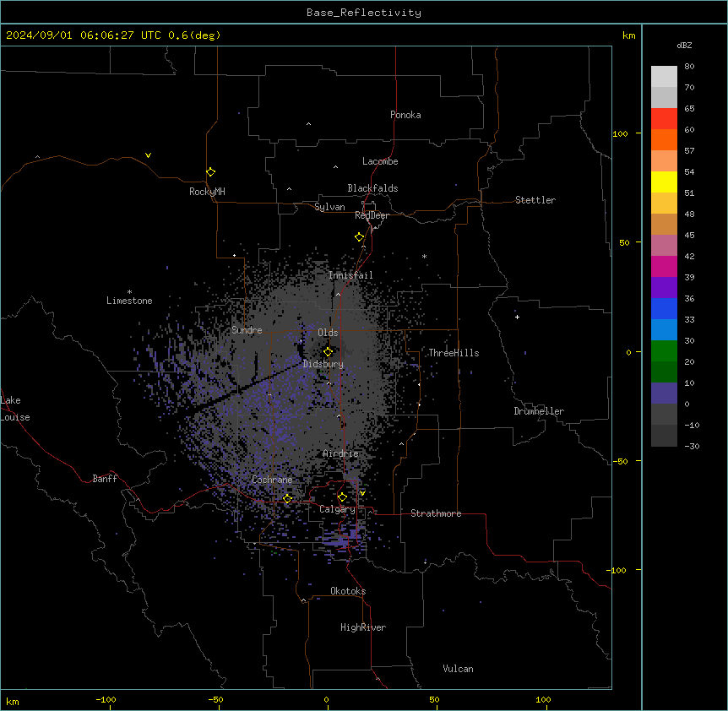
Task: Select the violet purple swatch between 39 and 36
Action: [x=664, y=288]
